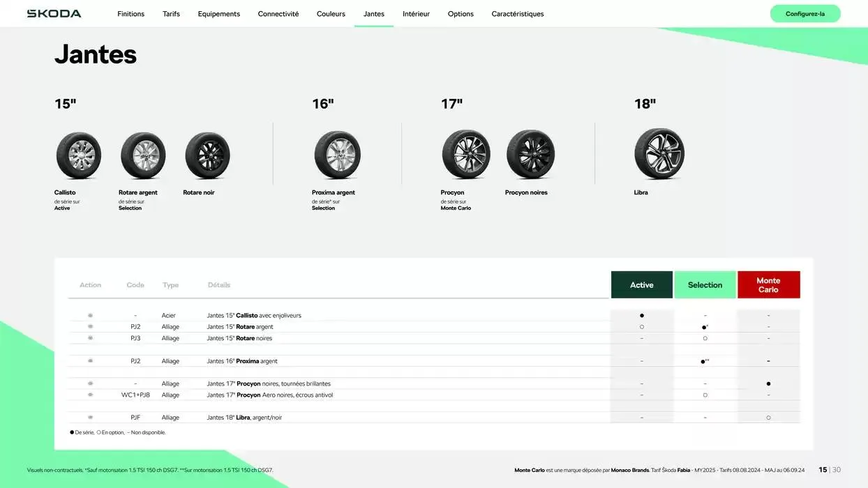Viewport: 868px width, 488px height.
Task: Click action icon for PJF Libra row
Action: click(x=90, y=418)
